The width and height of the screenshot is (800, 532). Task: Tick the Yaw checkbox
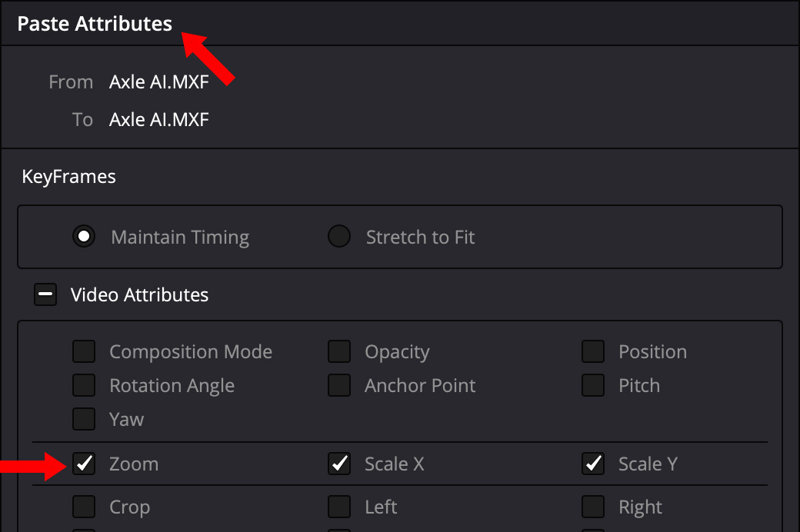point(84,420)
